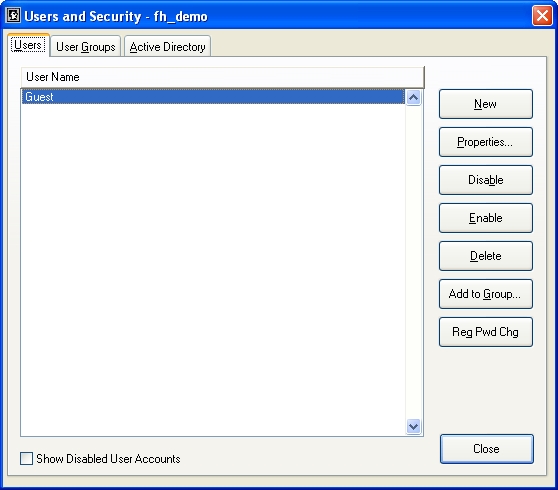
Task: Open the User Groups tab
Action: tap(85, 47)
